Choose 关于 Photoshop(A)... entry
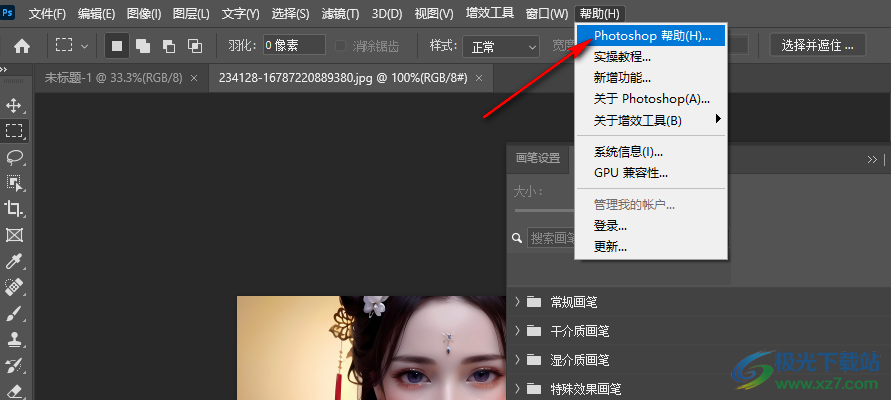Image resolution: width=891 pixels, height=400 pixels. click(651, 99)
